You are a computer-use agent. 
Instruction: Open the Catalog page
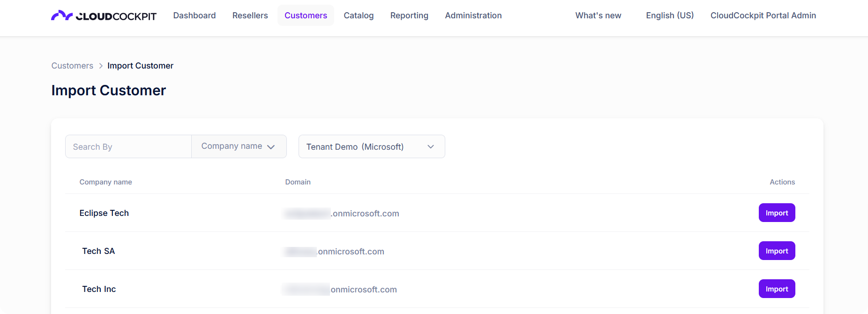click(359, 15)
